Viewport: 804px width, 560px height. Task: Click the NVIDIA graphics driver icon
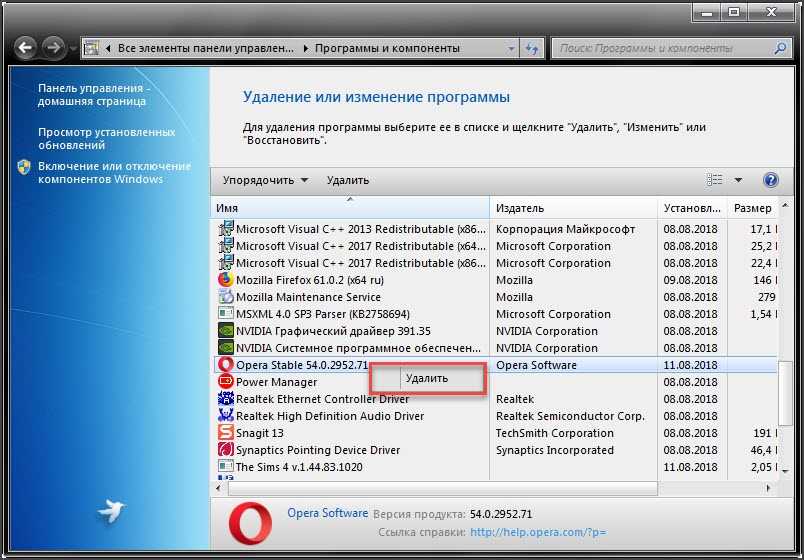click(x=225, y=331)
